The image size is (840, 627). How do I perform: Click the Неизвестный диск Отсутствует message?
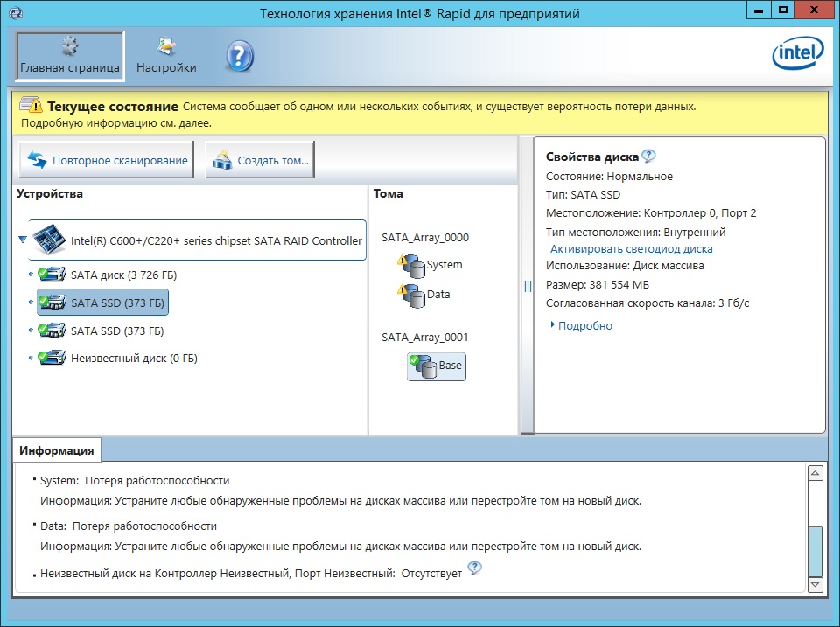click(x=251, y=574)
